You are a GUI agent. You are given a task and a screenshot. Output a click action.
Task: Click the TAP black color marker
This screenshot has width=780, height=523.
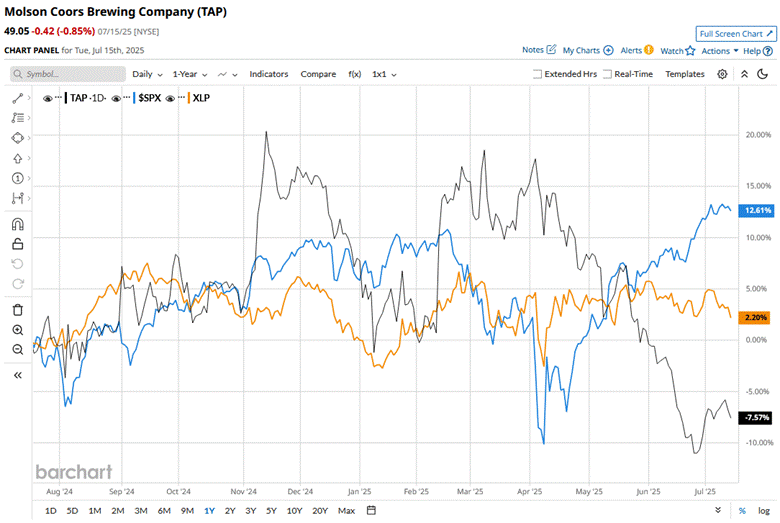[66, 98]
